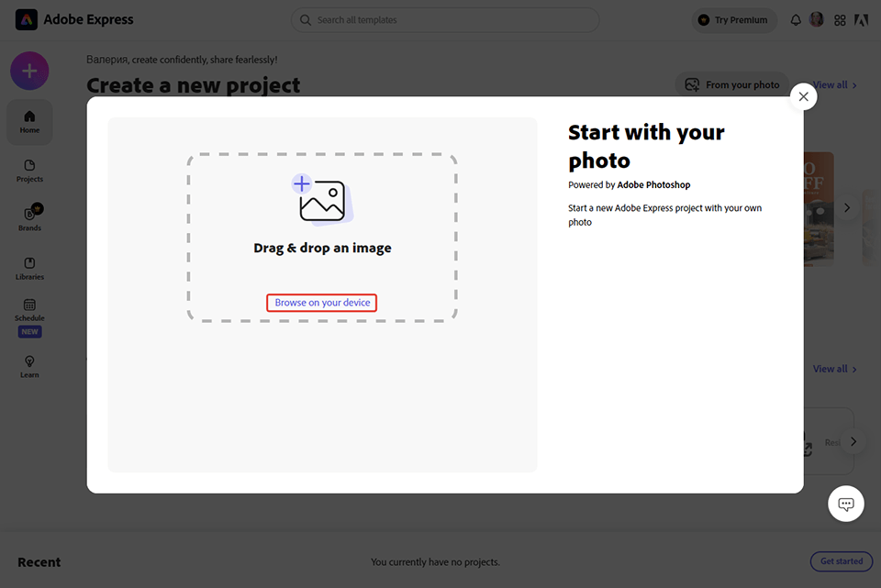Image resolution: width=881 pixels, height=588 pixels.
Task: Click the Get started button
Action: (842, 561)
